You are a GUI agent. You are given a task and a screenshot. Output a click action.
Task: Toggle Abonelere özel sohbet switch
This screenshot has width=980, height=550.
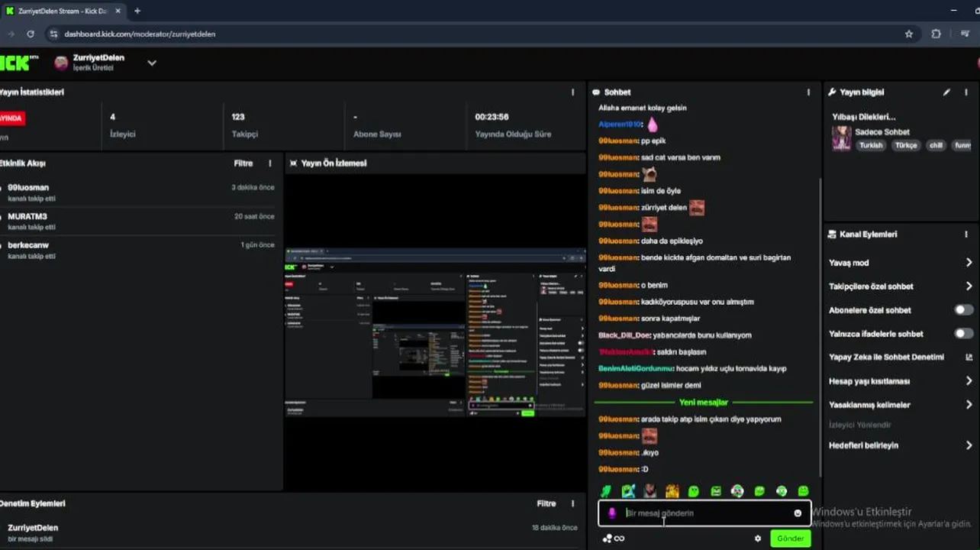pyautogui.click(x=964, y=310)
